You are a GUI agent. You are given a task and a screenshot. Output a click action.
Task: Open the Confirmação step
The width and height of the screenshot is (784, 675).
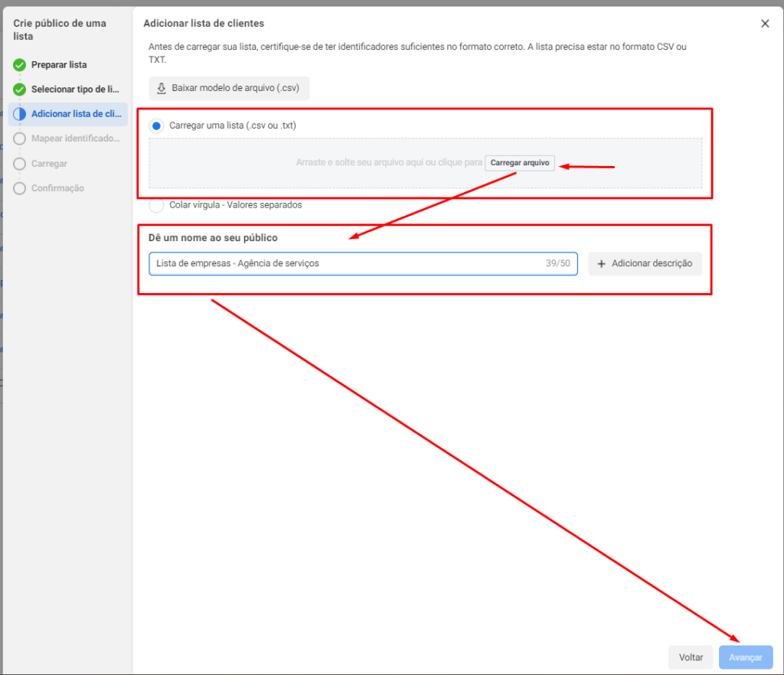tap(57, 188)
